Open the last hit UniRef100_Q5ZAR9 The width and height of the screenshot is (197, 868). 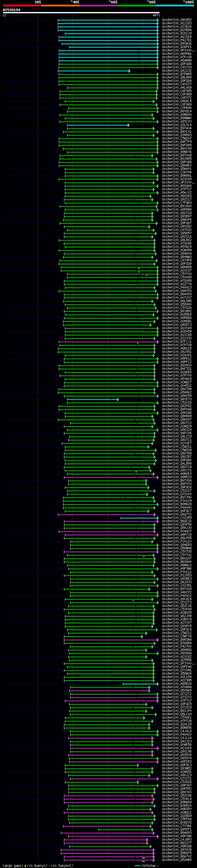pos(177,860)
